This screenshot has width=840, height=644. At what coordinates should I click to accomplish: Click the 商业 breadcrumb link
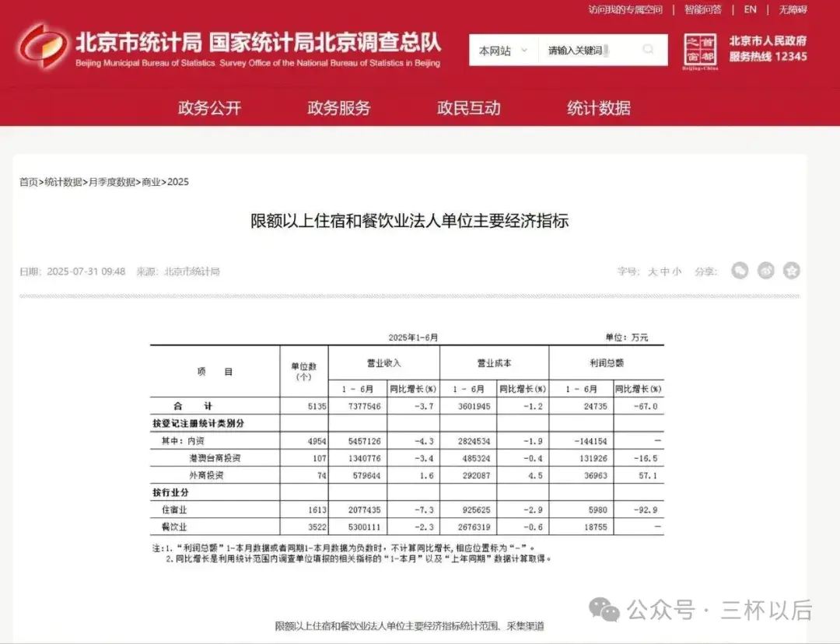(151, 182)
